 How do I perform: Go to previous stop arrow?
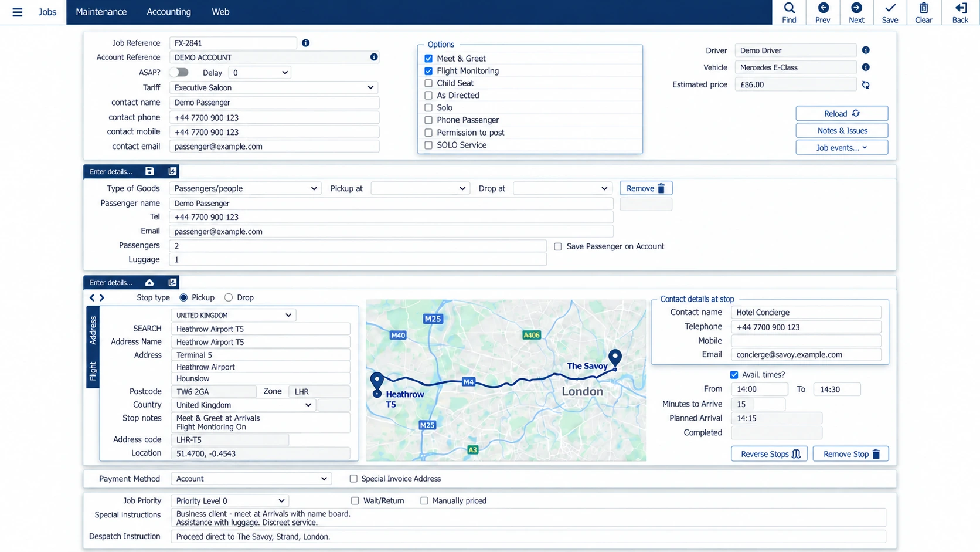pos(92,297)
